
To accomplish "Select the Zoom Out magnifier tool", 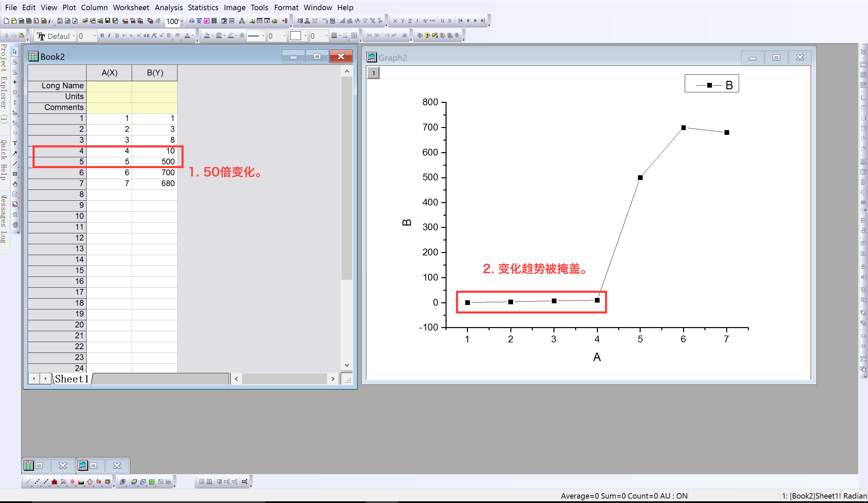I will pos(15,72).
